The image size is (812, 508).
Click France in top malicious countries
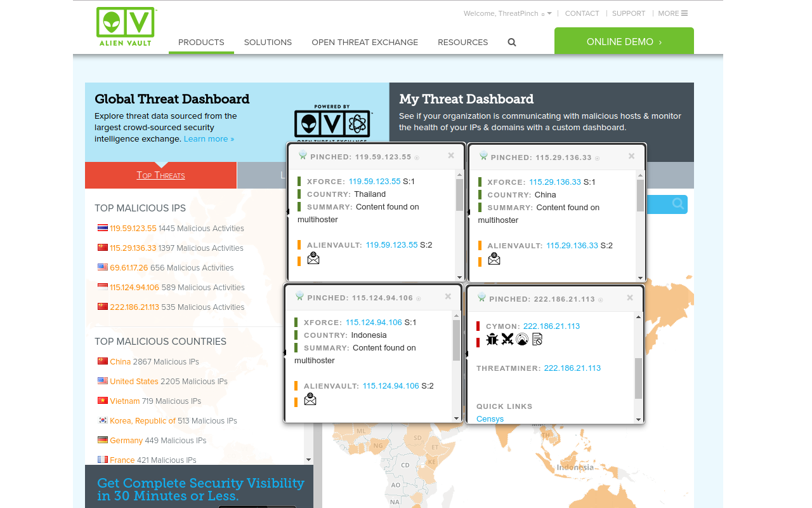pyautogui.click(x=122, y=460)
